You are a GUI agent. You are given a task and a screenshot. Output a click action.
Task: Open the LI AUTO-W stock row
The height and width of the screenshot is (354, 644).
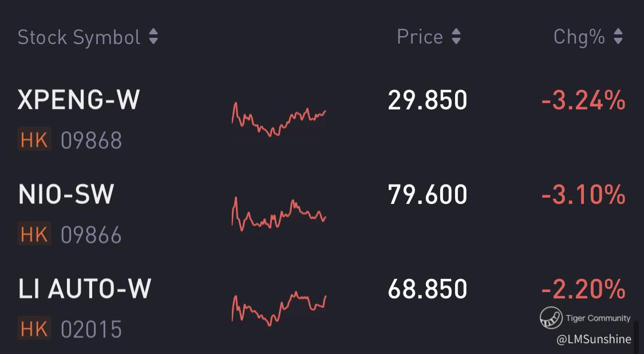(85, 289)
